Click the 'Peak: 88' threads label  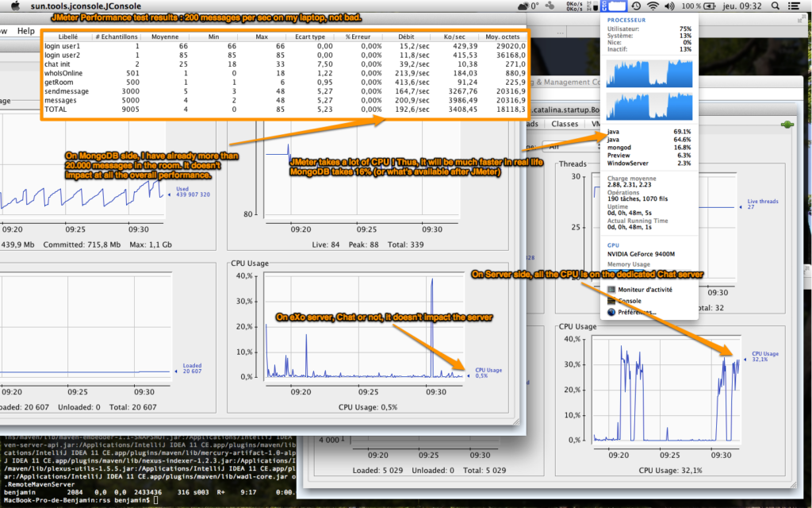363,244
